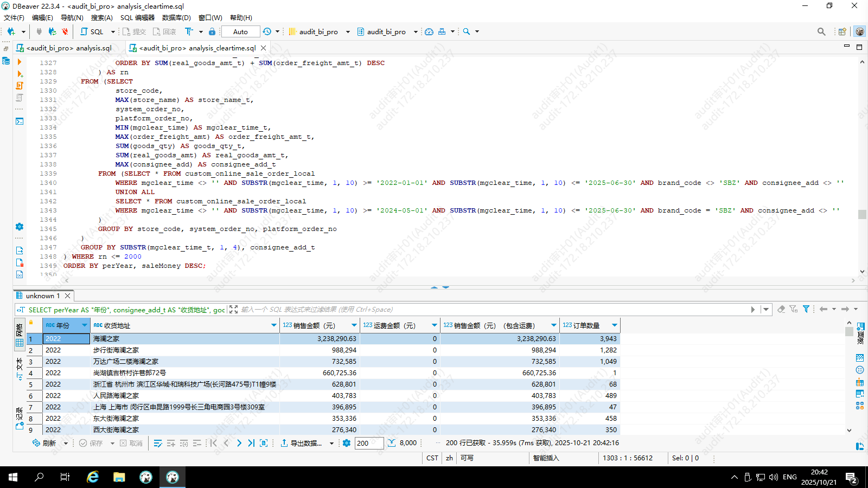Screen dimensions: 868x488
Task: Toggle Auto commit mode button
Action: [240, 31]
